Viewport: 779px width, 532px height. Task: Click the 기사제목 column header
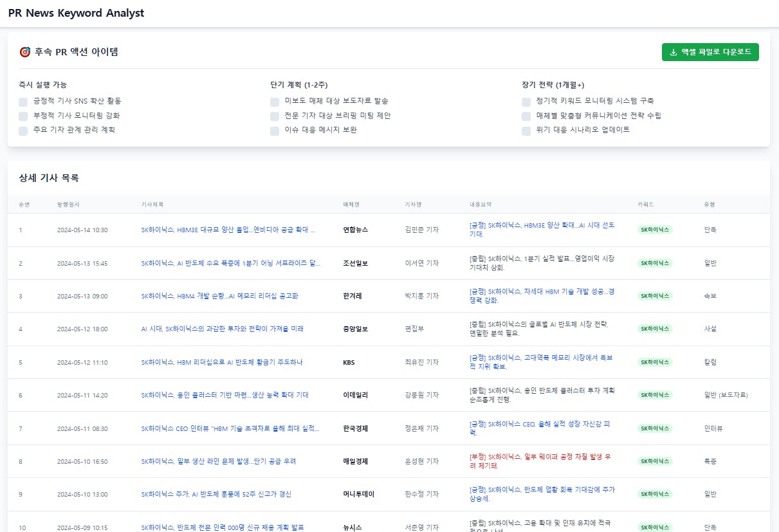(152, 204)
